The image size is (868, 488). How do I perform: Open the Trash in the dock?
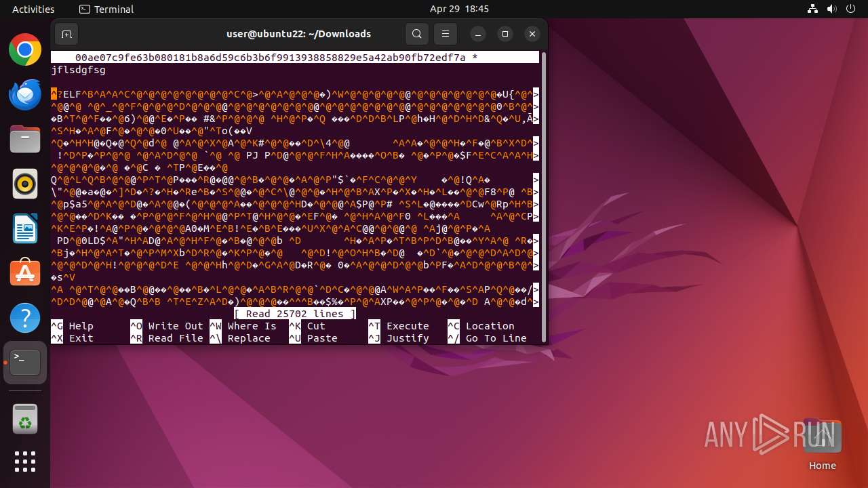25,418
